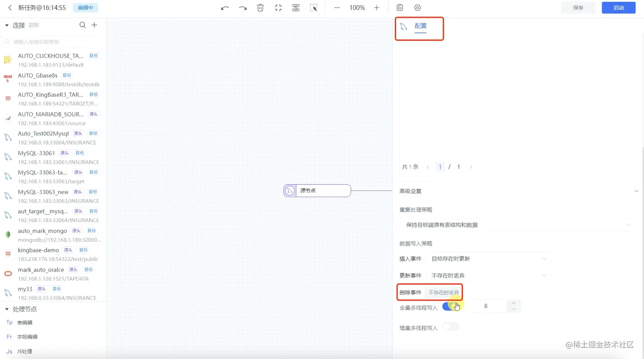
Task: Enable 增量多线程写入 switch
Action: (451, 327)
